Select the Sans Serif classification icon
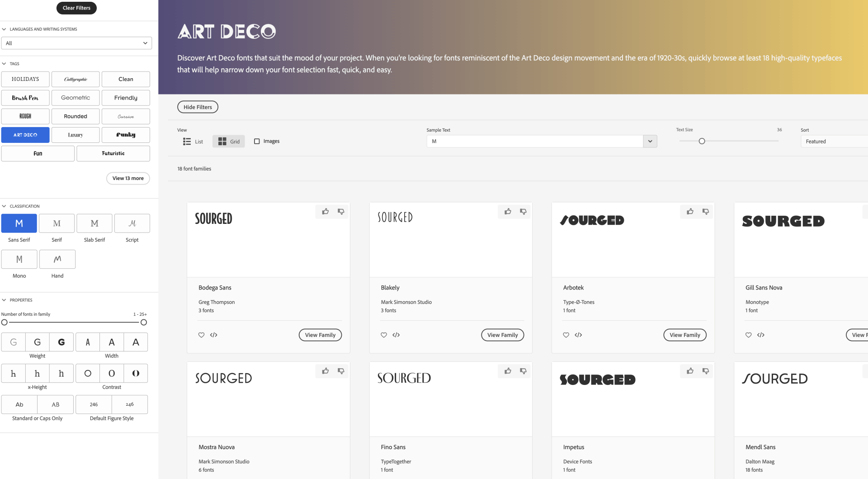The width and height of the screenshot is (868, 479). (x=19, y=223)
